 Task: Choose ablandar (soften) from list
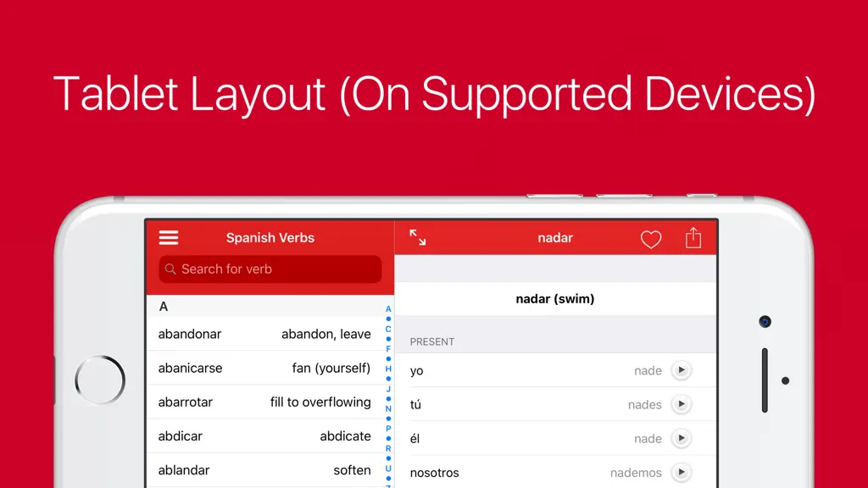pos(264,470)
